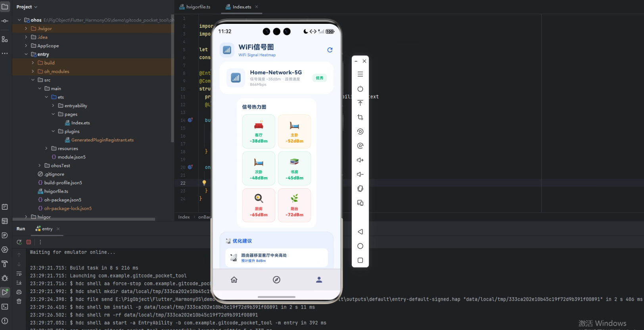Viewport: 644px width, 330px height.
Task: Expand the .hvigor folder
Action: point(26,29)
